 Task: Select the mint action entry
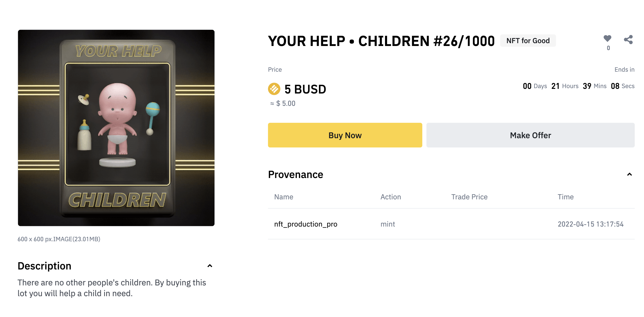[x=388, y=224]
